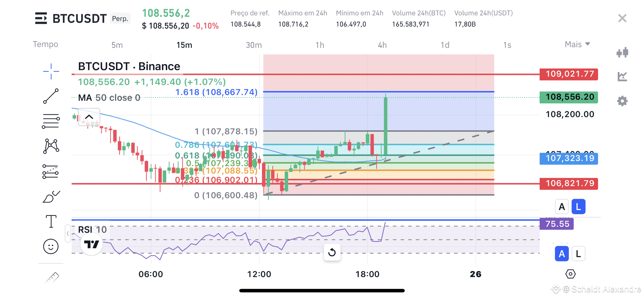The width and height of the screenshot is (644, 298).
Task: Click the MA 50 close 0 indicator label
Action: tap(109, 98)
